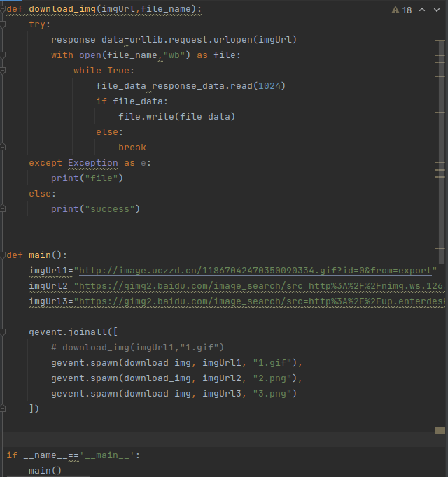Click the "1.gif" string in gevent.spawn
448x477 pixels.
272,362
